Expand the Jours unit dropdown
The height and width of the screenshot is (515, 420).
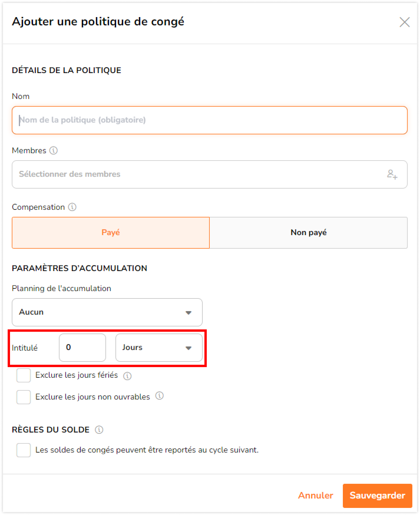(159, 348)
